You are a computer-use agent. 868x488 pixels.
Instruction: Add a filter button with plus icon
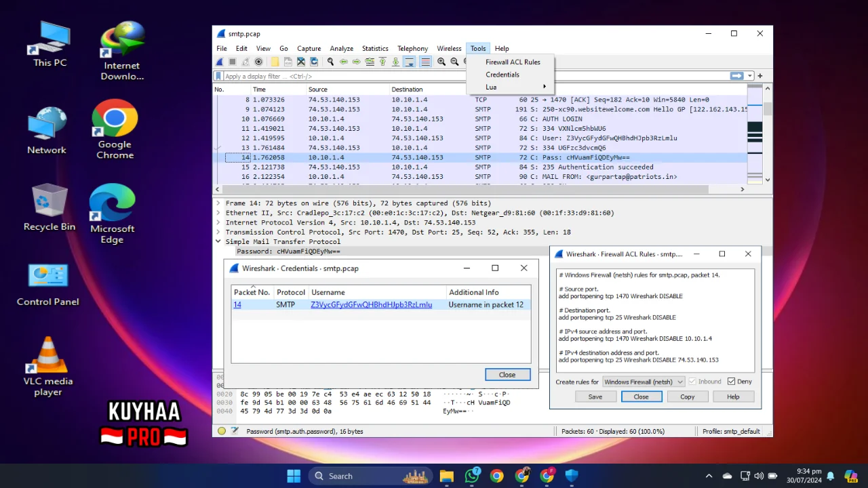(x=760, y=76)
